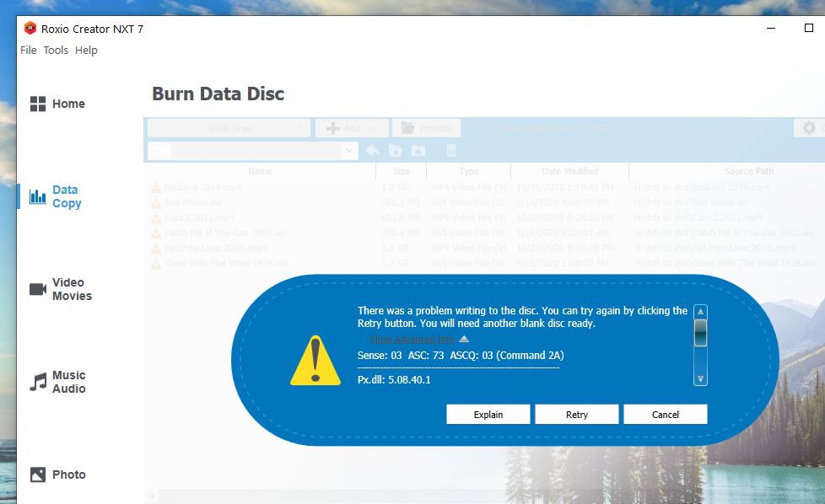Maximize the Roxio Creator window

(x=809, y=29)
